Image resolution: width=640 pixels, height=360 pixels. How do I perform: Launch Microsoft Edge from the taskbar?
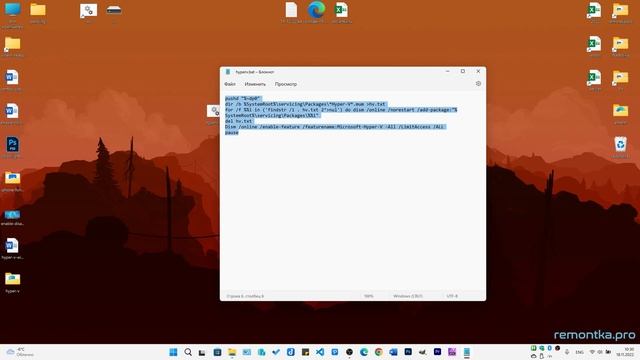coord(364,352)
